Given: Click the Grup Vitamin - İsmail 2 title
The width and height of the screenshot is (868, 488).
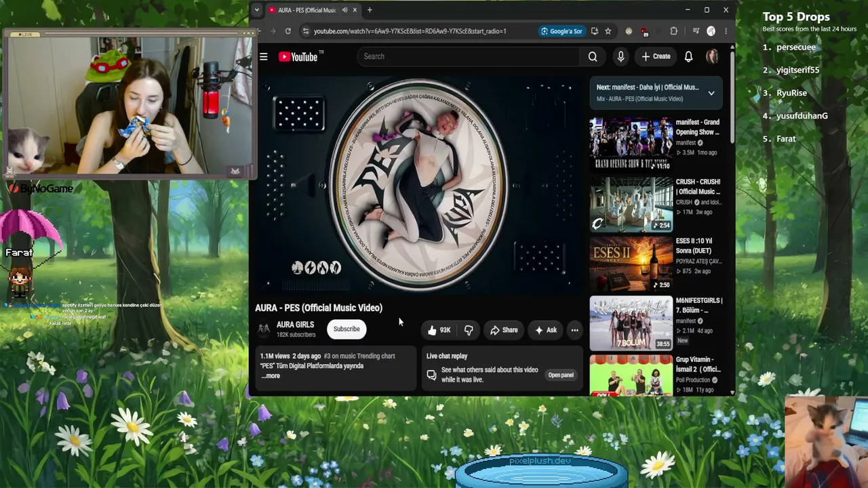Looking at the screenshot, I should [x=698, y=365].
